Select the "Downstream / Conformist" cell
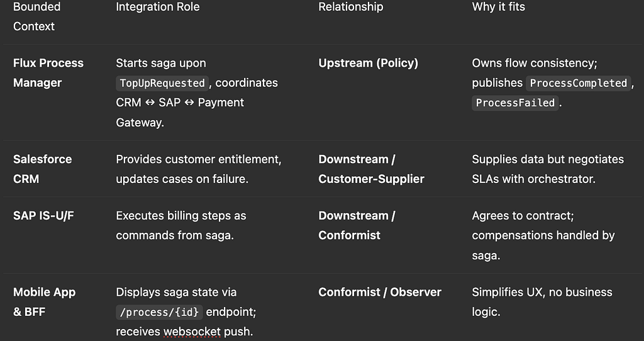This screenshot has width=644, height=341. point(357,225)
